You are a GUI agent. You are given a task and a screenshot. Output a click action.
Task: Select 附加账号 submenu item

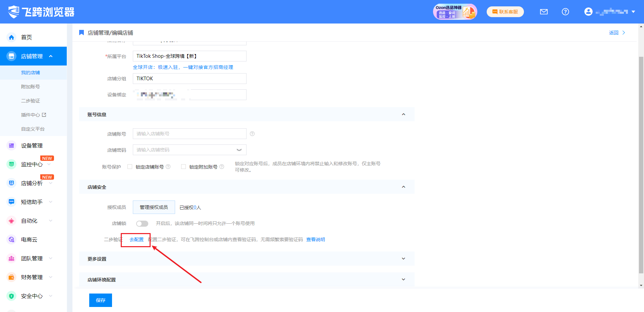31,87
